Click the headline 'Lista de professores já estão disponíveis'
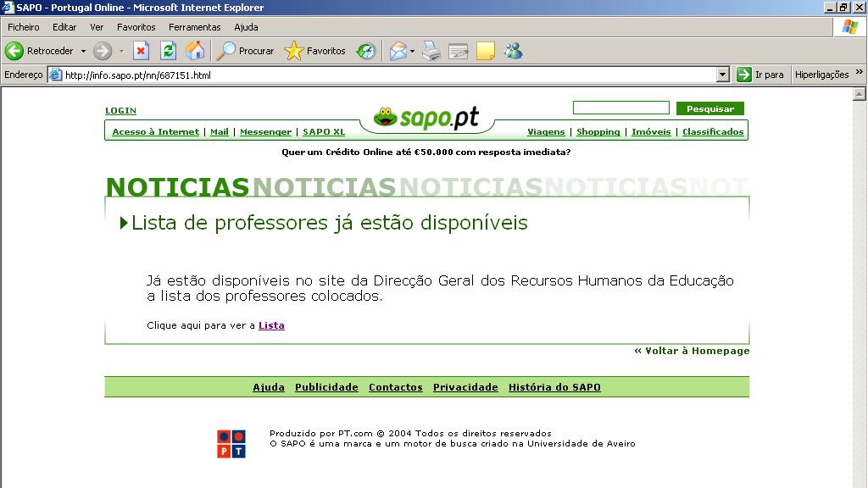The image size is (868, 488). point(330,223)
